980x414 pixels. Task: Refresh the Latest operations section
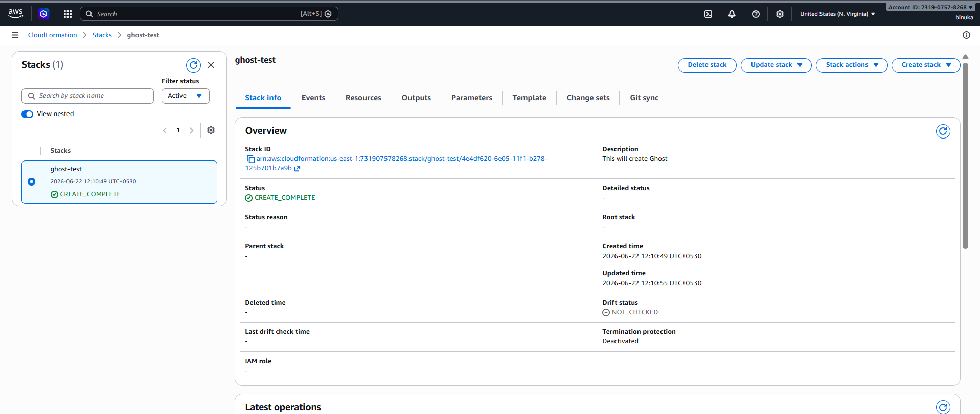943,407
